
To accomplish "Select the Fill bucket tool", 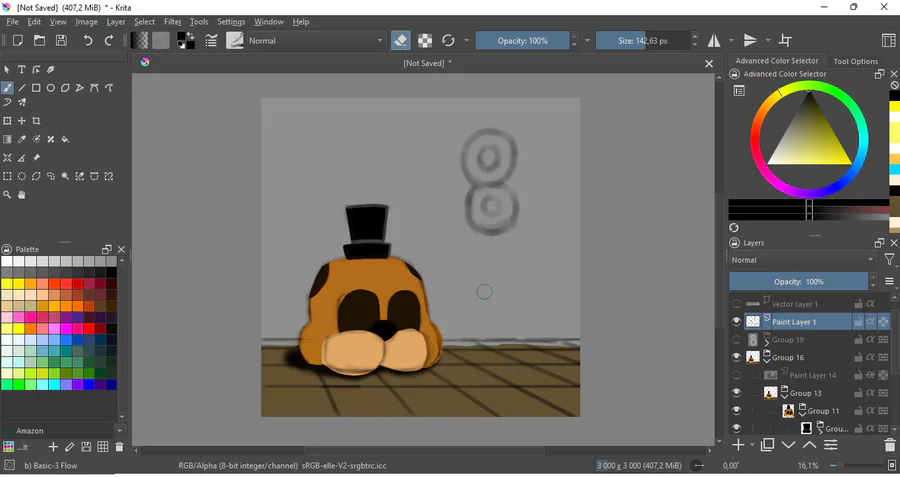I will (x=65, y=139).
